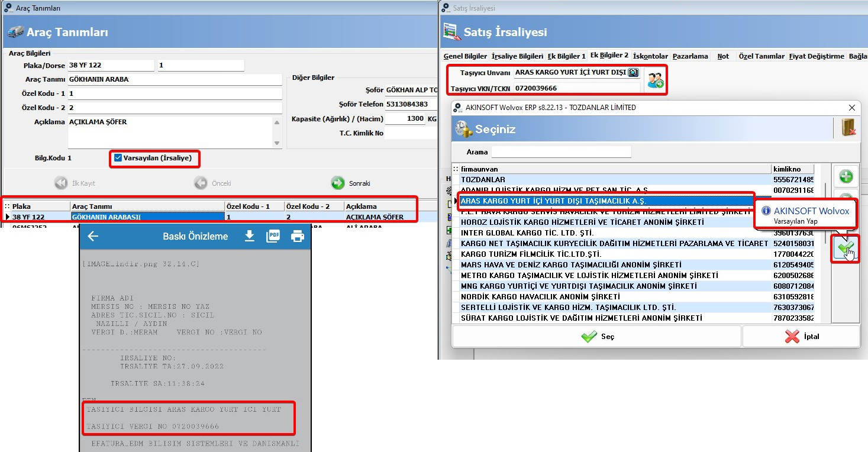Click the Şoför name field

pyautogui.click(x=411, y=90)
